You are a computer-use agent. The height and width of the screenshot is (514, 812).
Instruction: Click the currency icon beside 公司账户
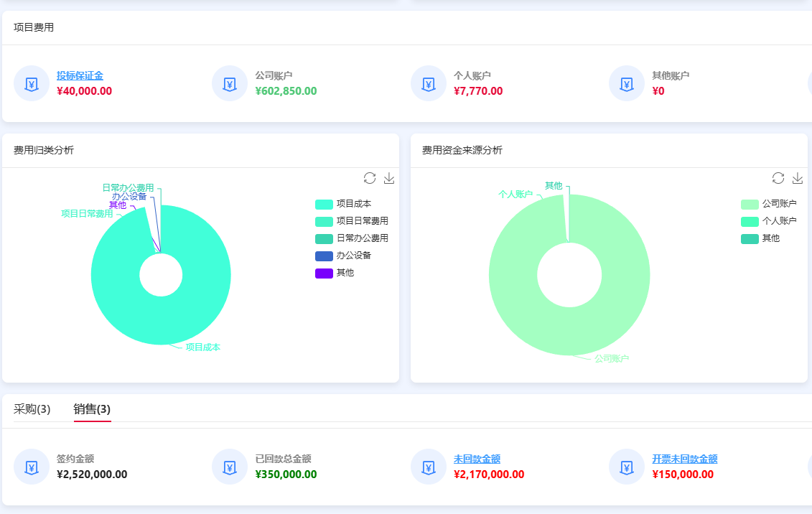pos(229,83)
